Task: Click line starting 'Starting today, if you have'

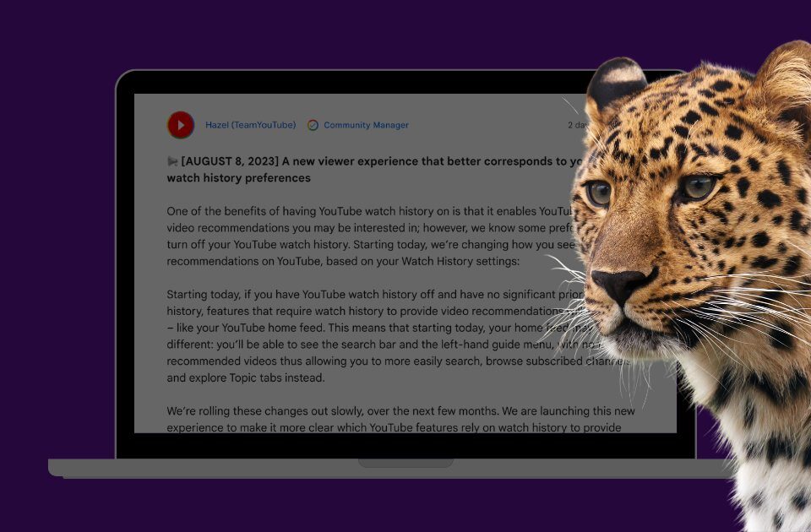Action: click(375, 294)
